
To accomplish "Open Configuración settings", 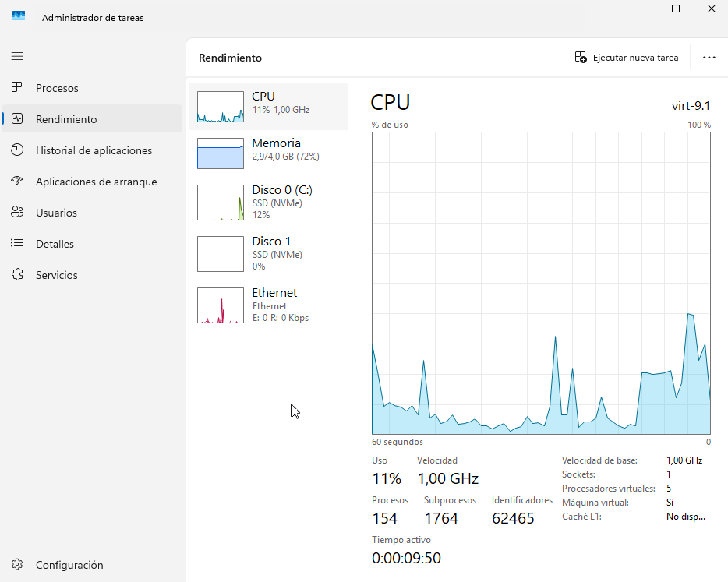I will tap(92, 565).
